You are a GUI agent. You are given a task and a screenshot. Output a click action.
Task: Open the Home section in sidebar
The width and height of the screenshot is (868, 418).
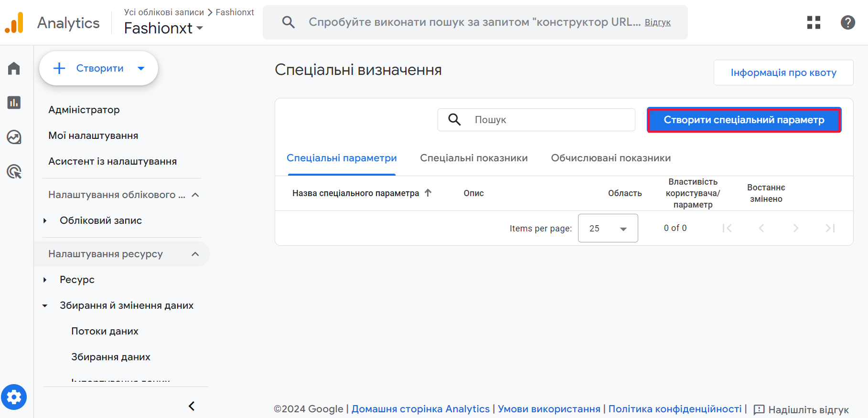point(14,68)
